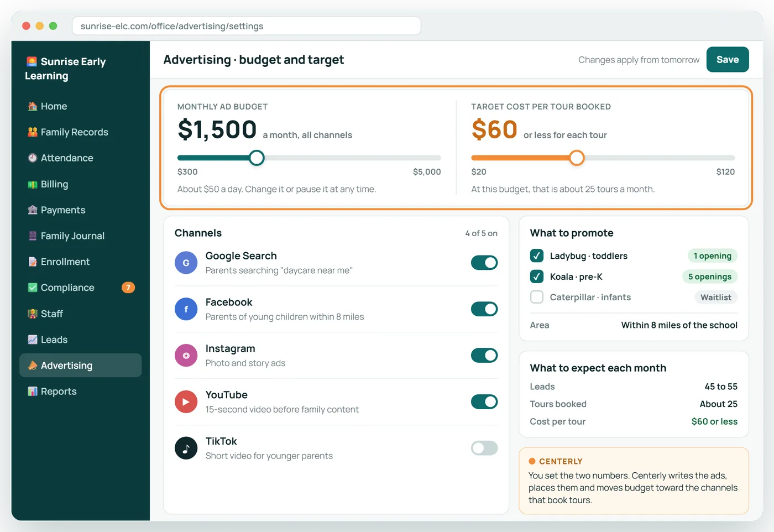This screenshot has width=774, height=532.
Task: Click the Facebook channel icon
Action: (x=186, y=309)
